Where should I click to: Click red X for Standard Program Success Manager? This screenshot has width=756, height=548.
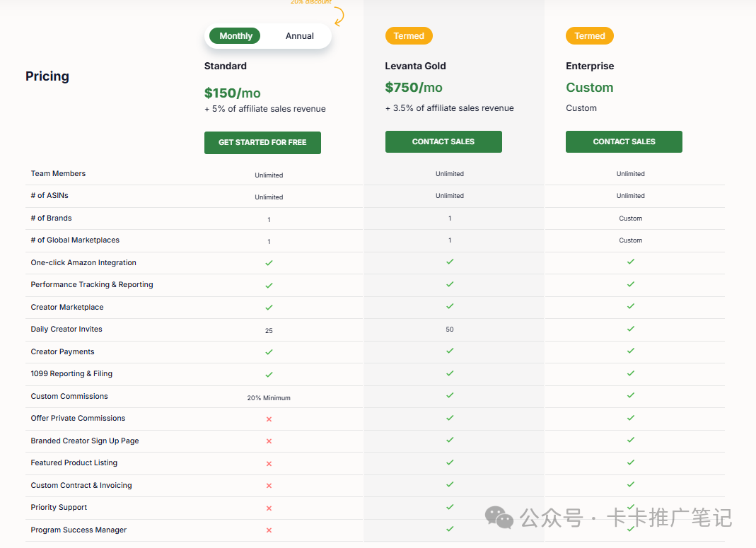pyautogui.click(x=269, y=530)
